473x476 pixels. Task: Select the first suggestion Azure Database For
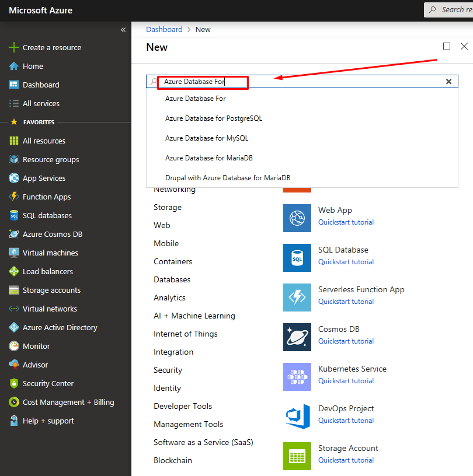(x=196, y=99)
